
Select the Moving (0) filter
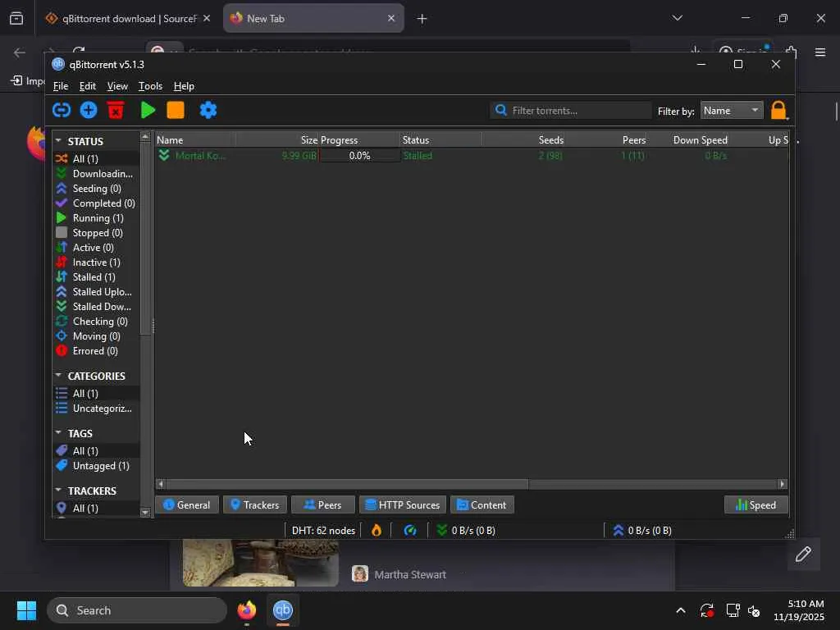[x=97, y=336]
